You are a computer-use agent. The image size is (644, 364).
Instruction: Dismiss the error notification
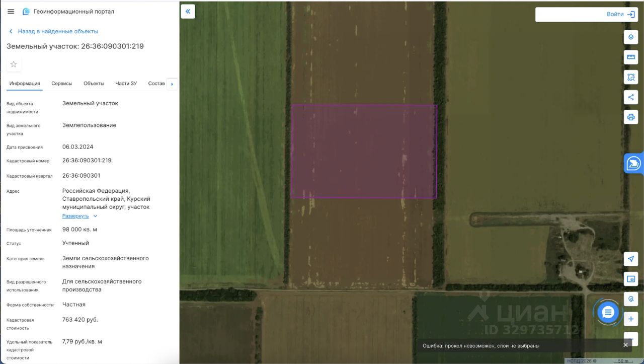pos(625,345)
